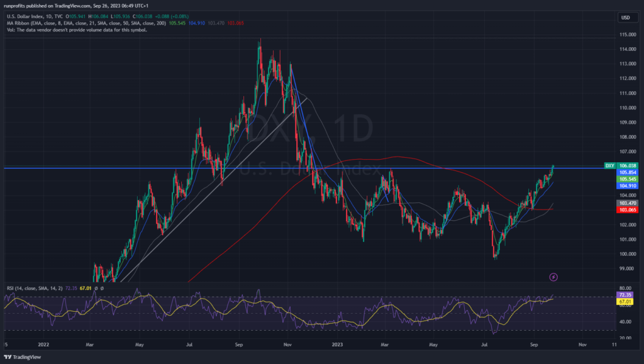Viewport: 644px width, 364px height.
Task: Click the blue 105.854 horizontal line label
Action: 626,172
